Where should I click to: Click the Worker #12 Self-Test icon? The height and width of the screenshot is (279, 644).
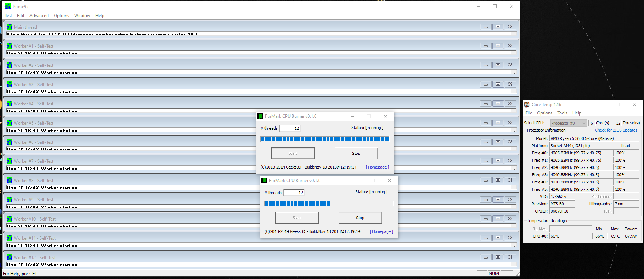[x=9, y=257]
